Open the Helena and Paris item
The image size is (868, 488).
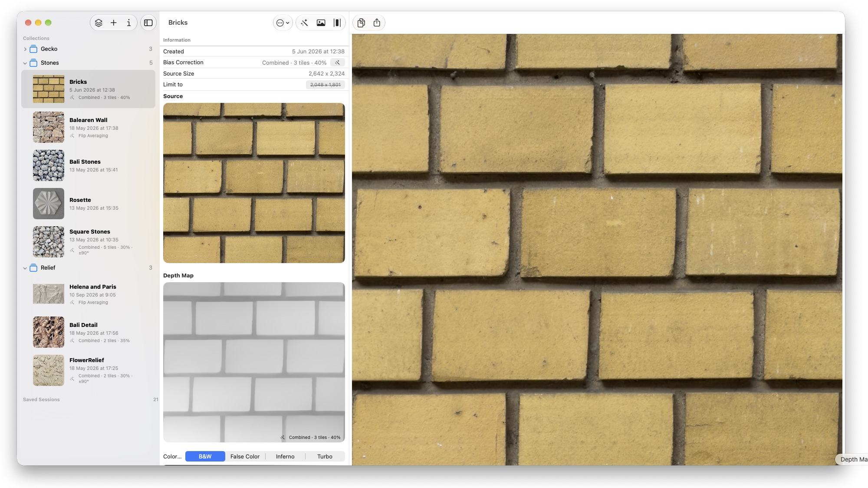pyautogui.click(x=88, y=294)
